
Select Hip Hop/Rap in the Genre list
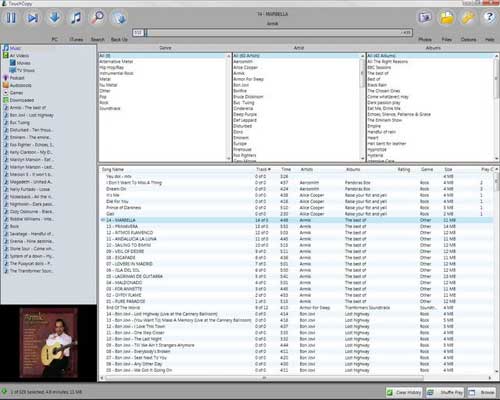click(x=112, y=67)
